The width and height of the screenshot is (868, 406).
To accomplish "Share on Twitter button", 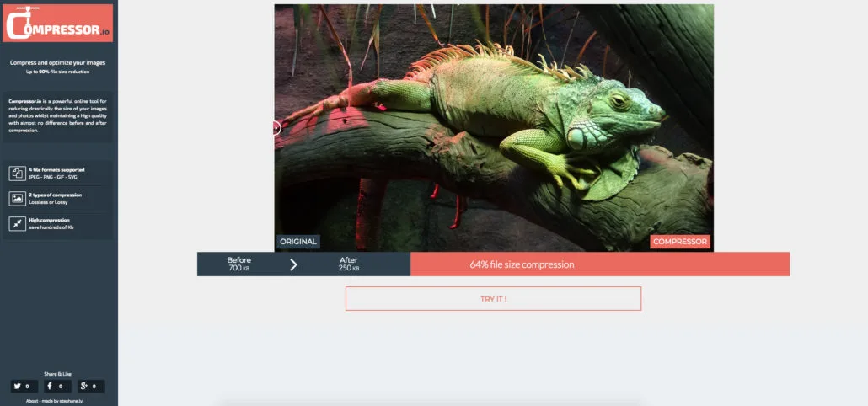I will pyautogui.click(x=24, y=386).
